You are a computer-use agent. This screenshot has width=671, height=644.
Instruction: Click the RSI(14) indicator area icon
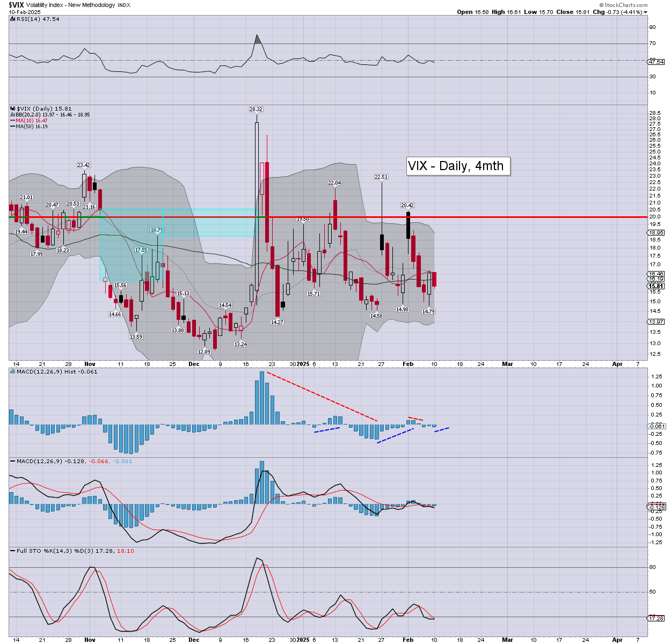[x=13, y=19]
